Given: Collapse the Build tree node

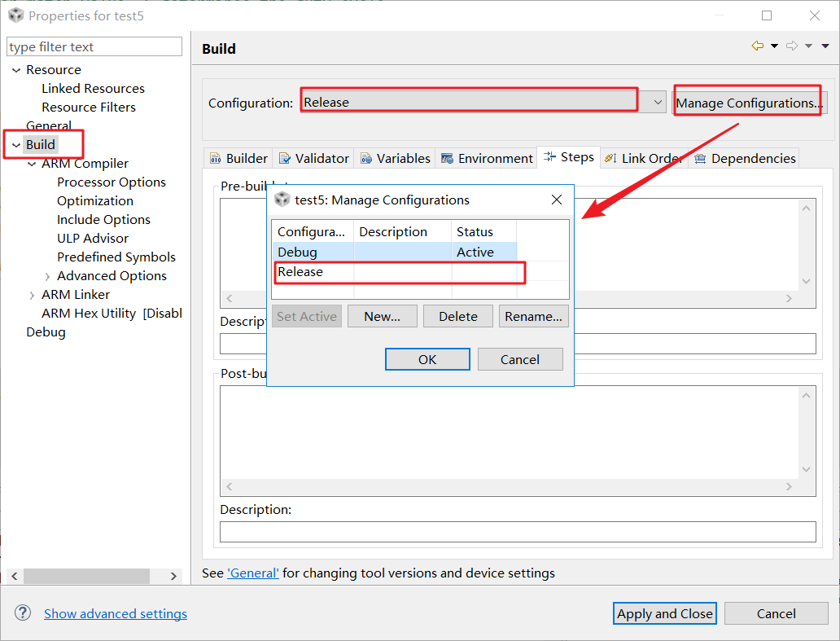Looking at the screenshot, I should pos(16,145).
